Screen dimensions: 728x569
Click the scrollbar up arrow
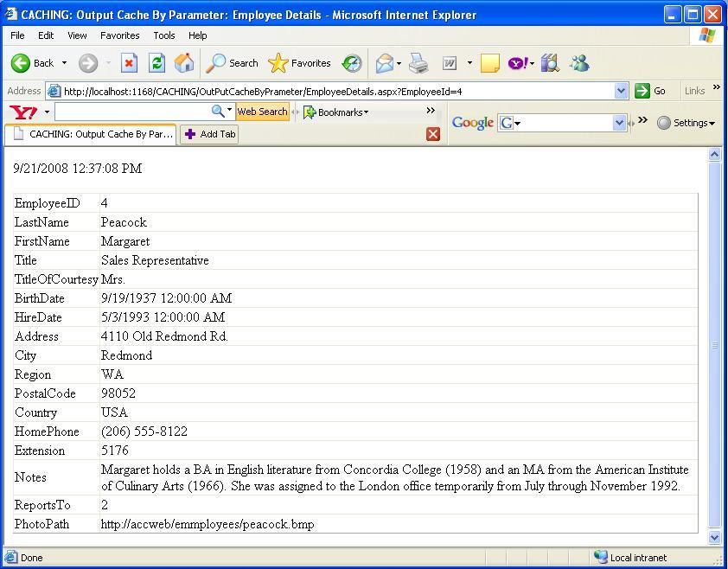[x=715, y=154]
